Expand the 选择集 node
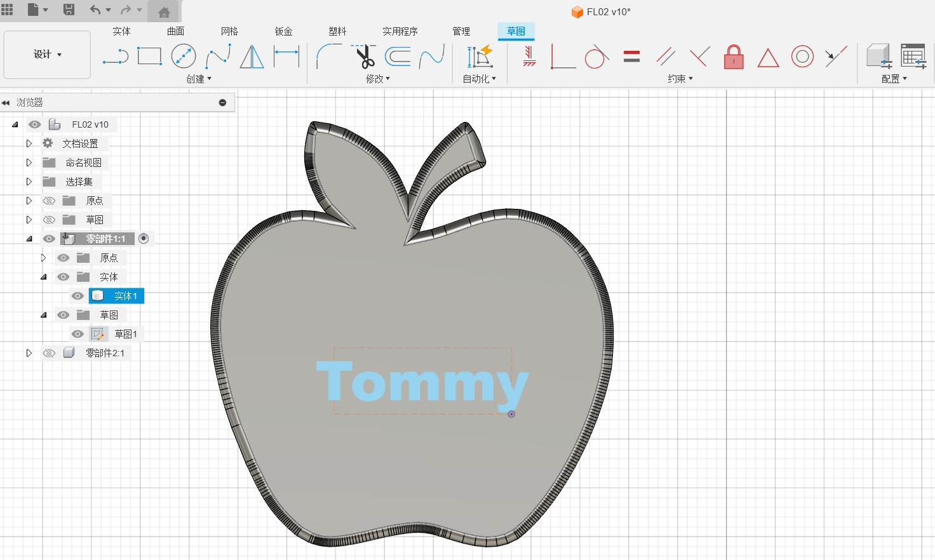This screenshot has height=560, width=935. (x=29, y=182)
